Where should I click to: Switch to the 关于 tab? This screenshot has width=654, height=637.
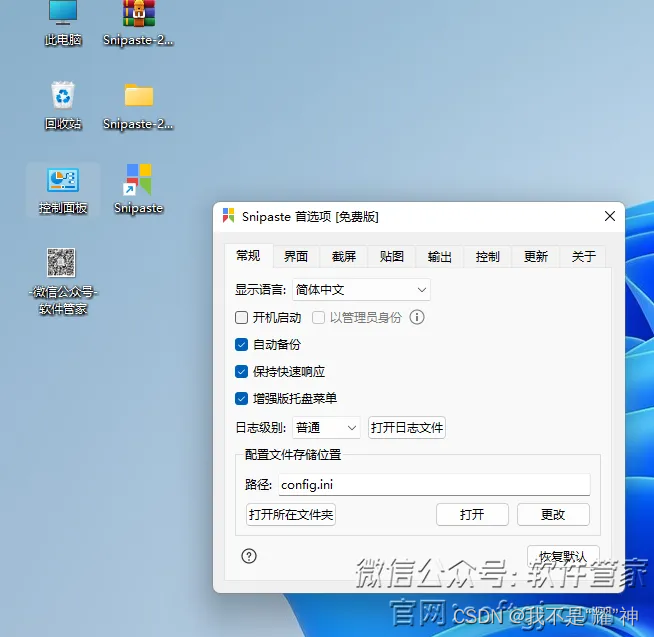coord(583,256)
